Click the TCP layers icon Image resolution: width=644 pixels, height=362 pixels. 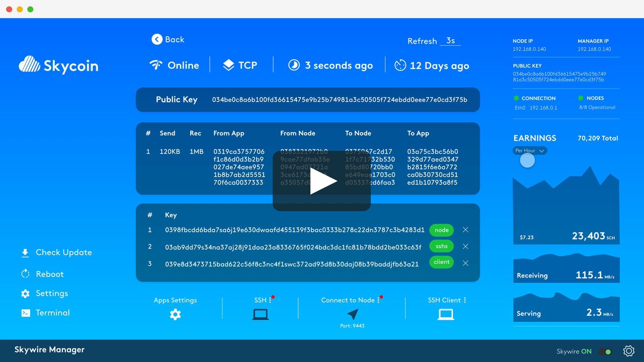coord(228,65)
